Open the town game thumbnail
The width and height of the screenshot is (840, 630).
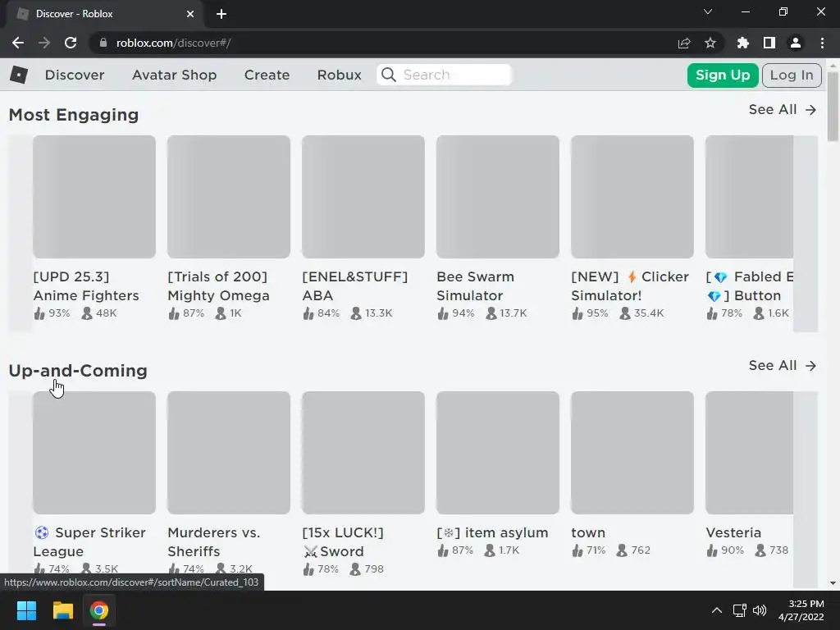click(632, 453)
